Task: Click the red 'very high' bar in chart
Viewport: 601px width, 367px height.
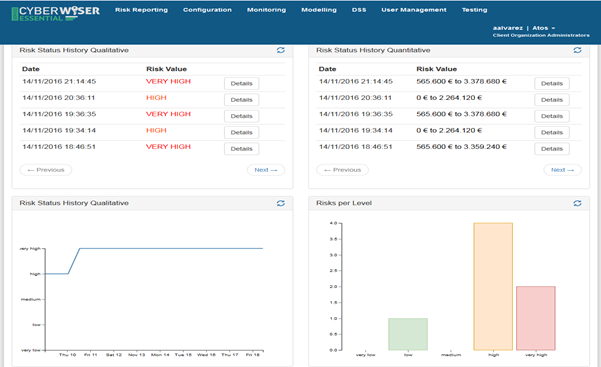Action: [536, 318]
